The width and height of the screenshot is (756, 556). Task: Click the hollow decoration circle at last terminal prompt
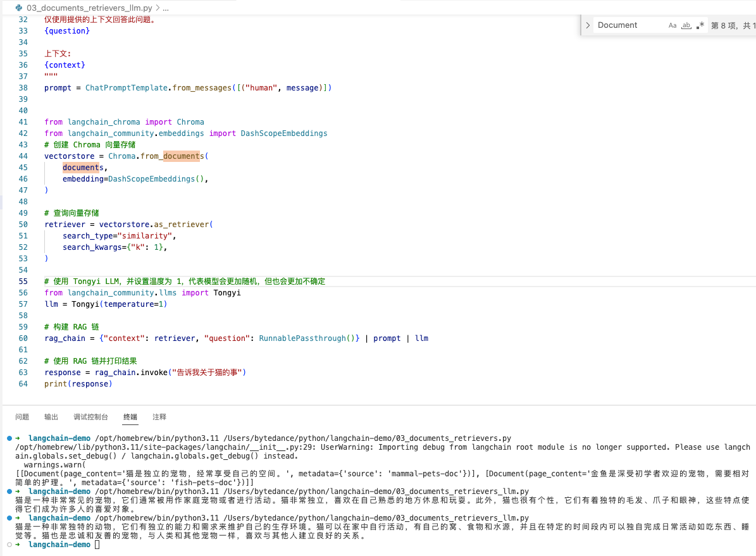click(x=9, y=545)
